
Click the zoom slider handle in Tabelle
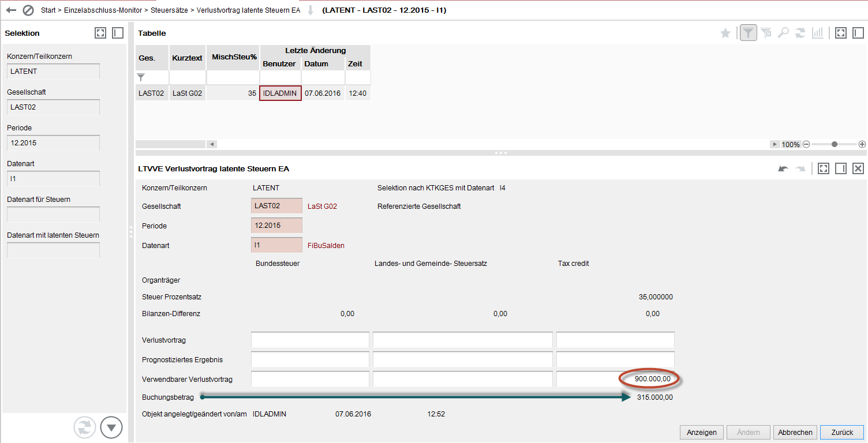[x=834, y=144]
